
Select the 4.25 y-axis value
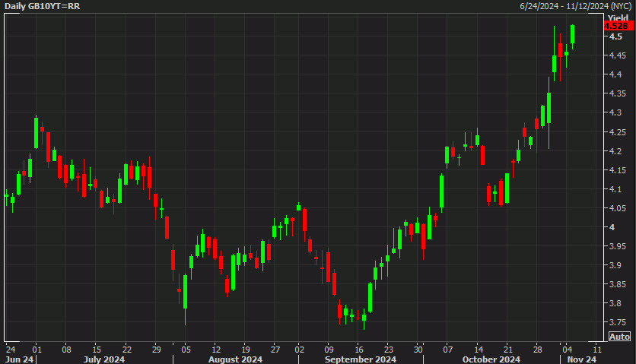coord(617,132)
